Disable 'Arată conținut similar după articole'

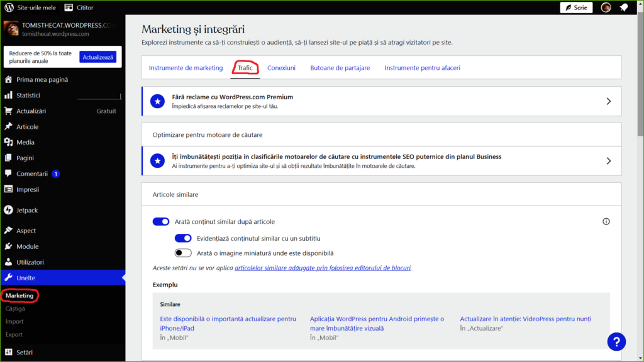[x=161, y=221]
